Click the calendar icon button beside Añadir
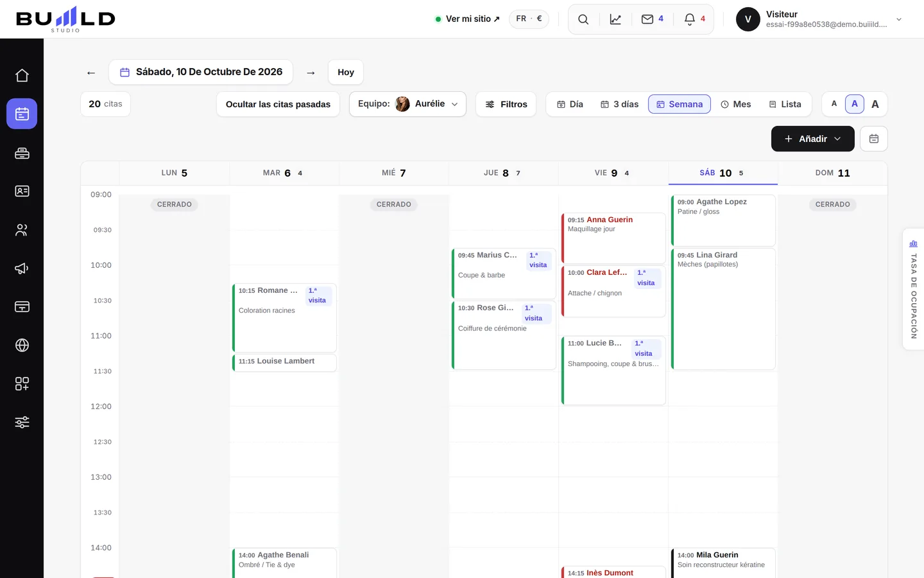Viewport: 924px width, 578px height. [874, 139]
